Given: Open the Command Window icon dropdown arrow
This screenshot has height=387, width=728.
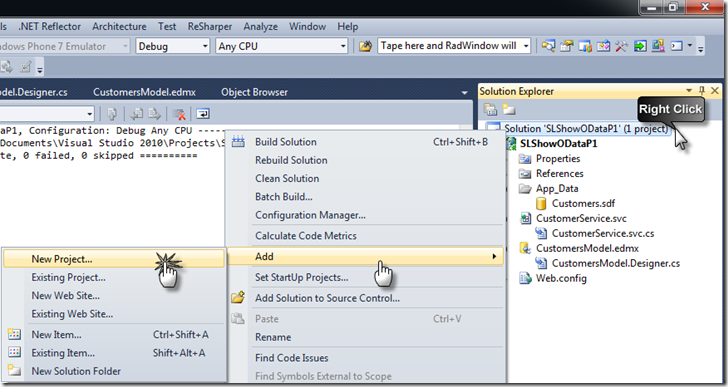Looking at the screenshot, I should coord(689,45).
